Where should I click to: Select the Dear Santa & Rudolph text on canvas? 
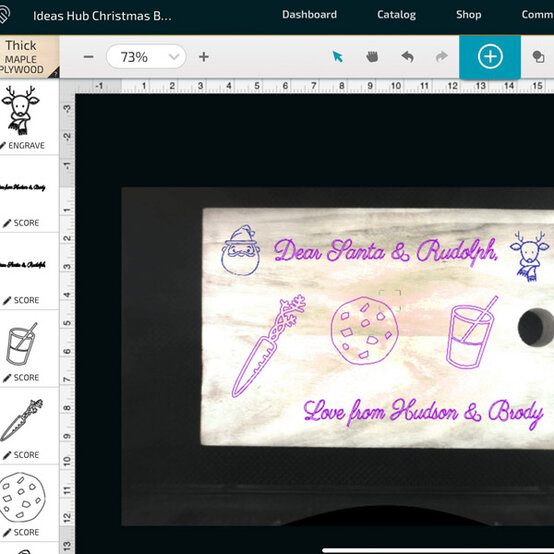[386, 253]
